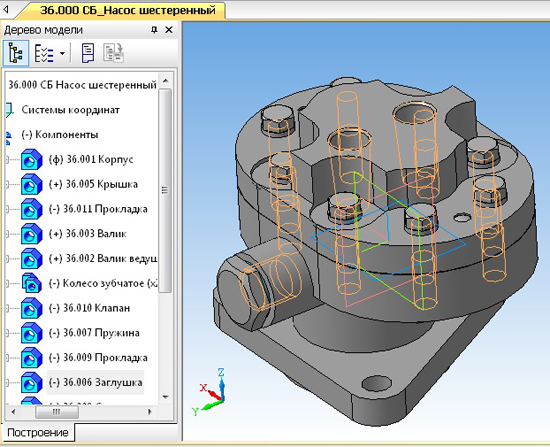
Task: Pin the Дерево модели panel
Action: (154, 30)
